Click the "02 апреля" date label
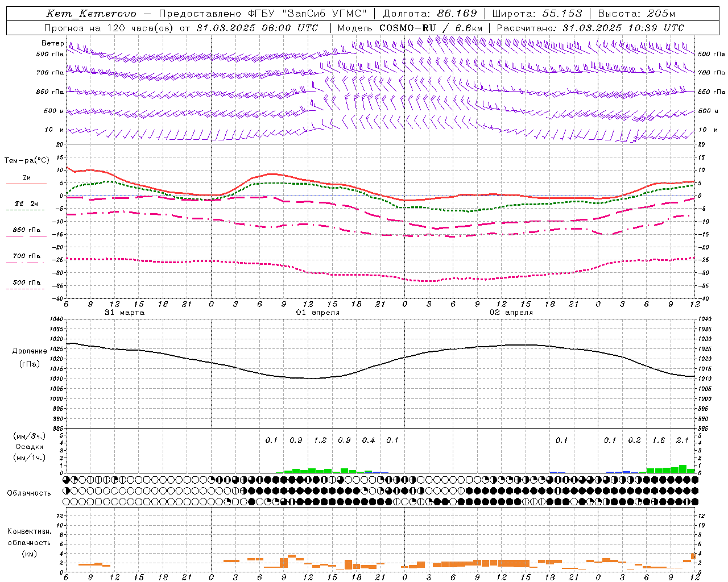This screenshot has height=582, width=728. tap(511, 313)
